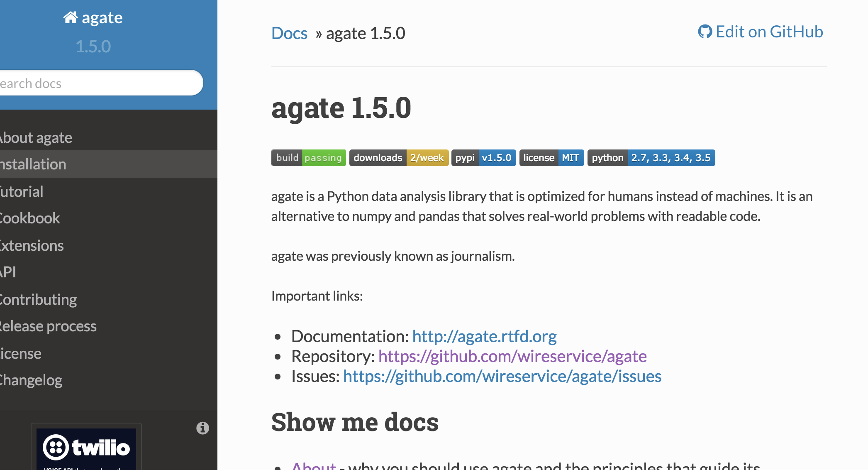Open the agate.rtfd.org documentation link

(x=484, y=336)
